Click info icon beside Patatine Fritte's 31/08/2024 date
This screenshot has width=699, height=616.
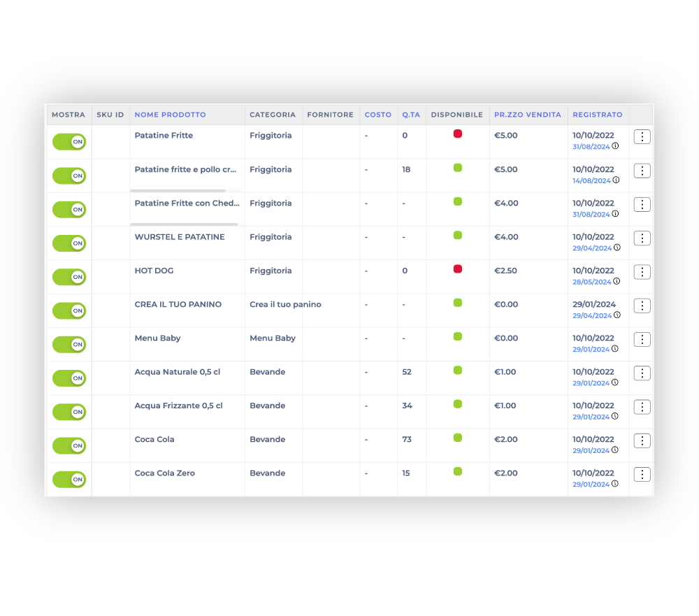point(616,146)
